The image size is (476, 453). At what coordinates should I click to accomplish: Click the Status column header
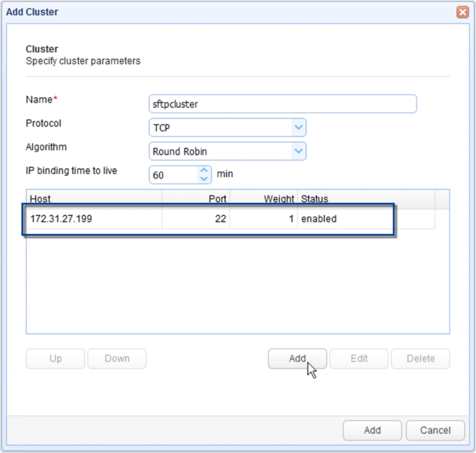click(x=315, y=198)
